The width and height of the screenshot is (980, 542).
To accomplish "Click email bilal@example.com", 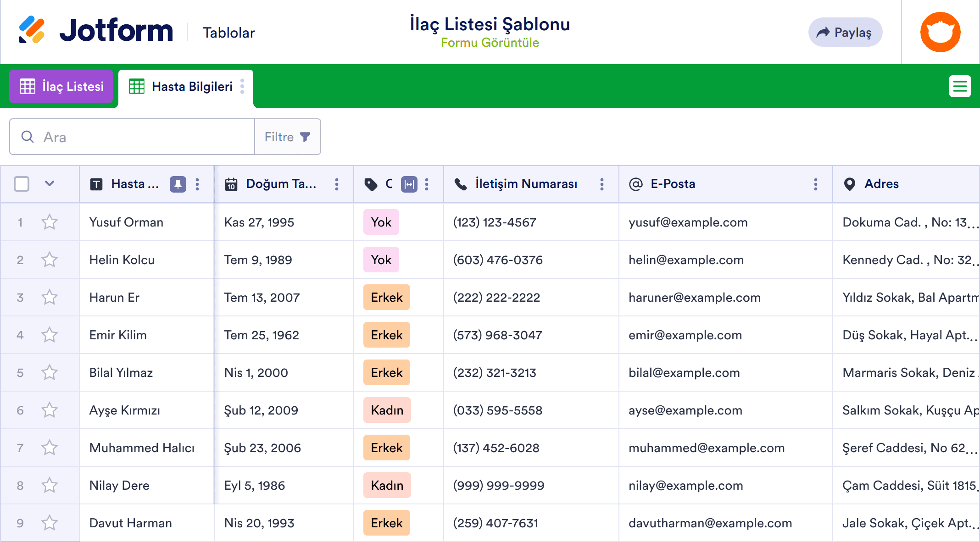I will pyautogui.click(x=684, y=373).
